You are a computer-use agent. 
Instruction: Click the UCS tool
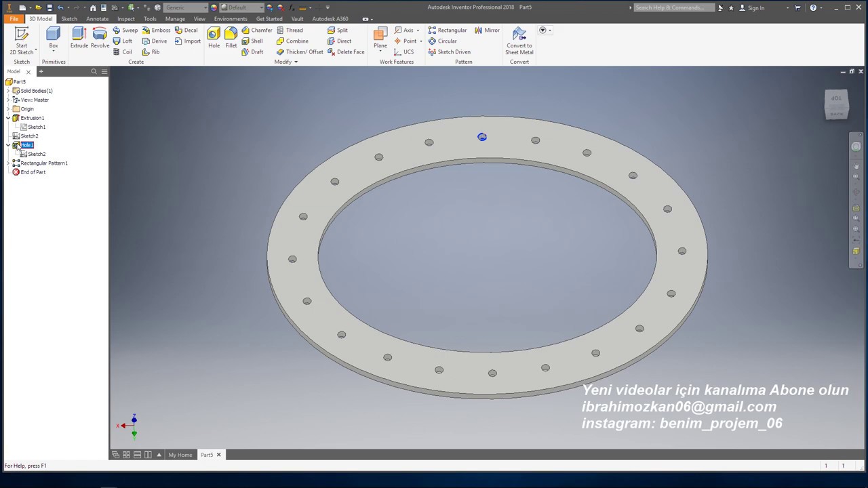(403, 52)
